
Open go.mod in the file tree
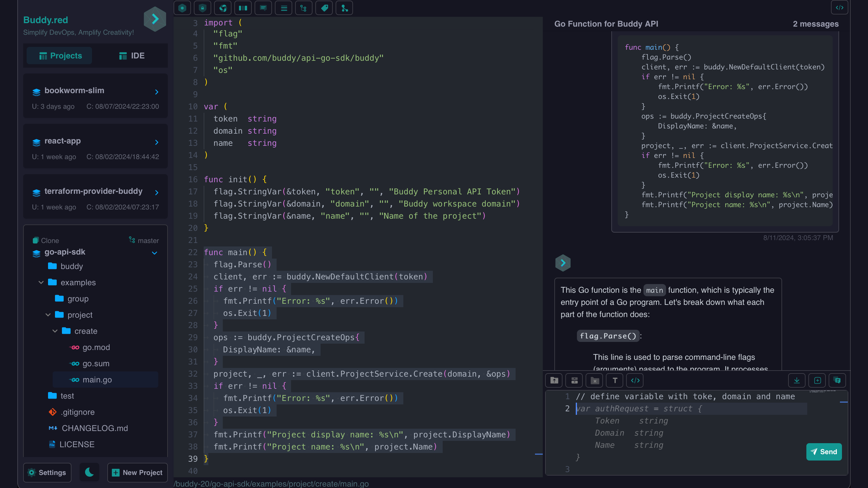point(96,347)
